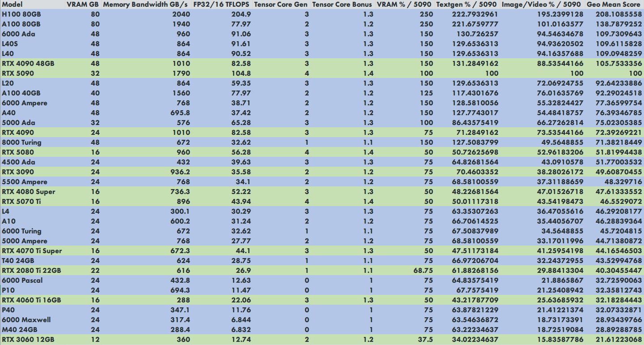Select the 5500 Ampere model cell

tap(24, 182)
